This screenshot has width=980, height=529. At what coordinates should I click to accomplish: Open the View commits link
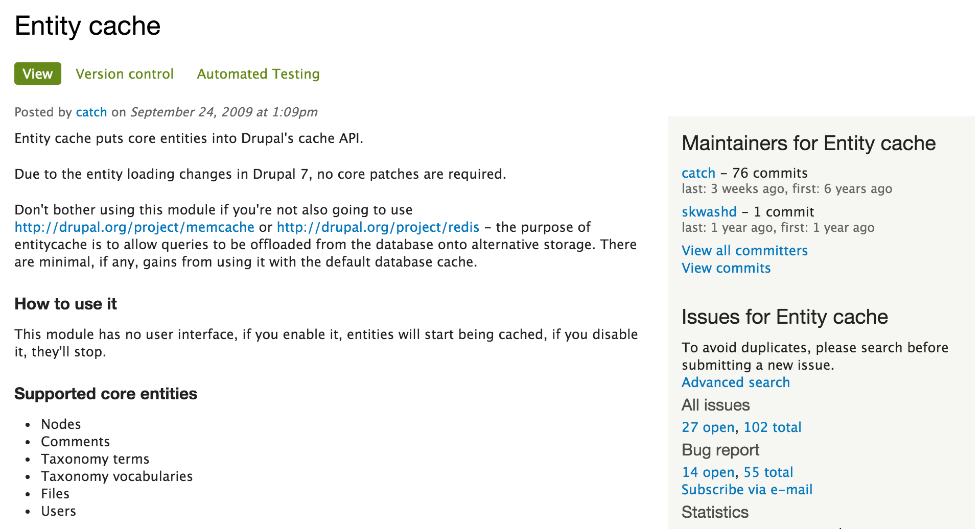point(726,268)
